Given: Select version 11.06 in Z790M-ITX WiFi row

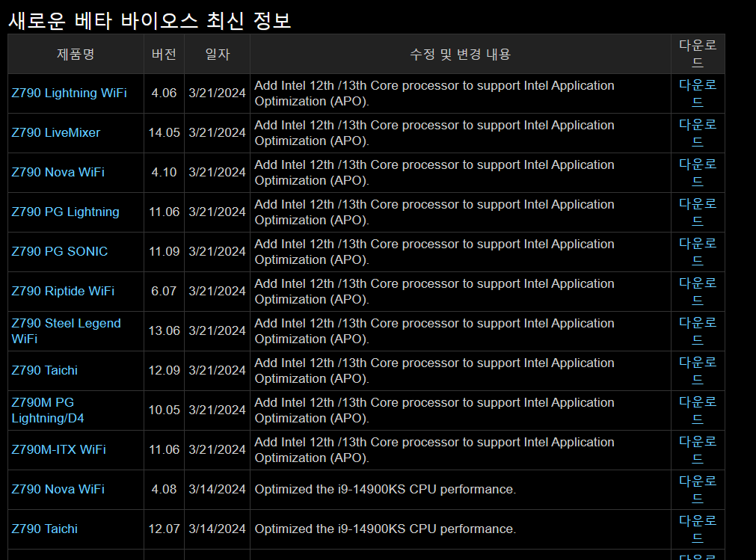Looking at the screenshot, I should point(164,449).
